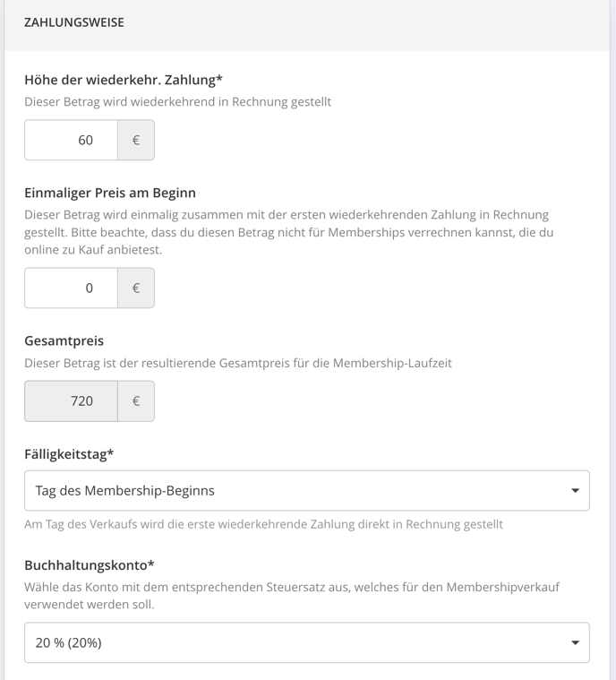Focus the one-time starting price field showing 0
616x680 pixels.
(71, 288)
